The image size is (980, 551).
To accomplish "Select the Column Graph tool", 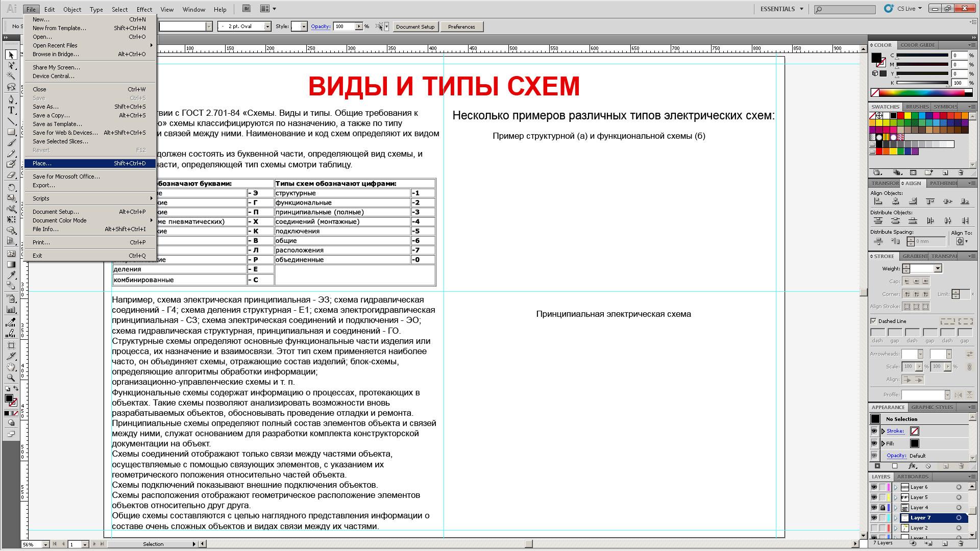I will 11,309.
